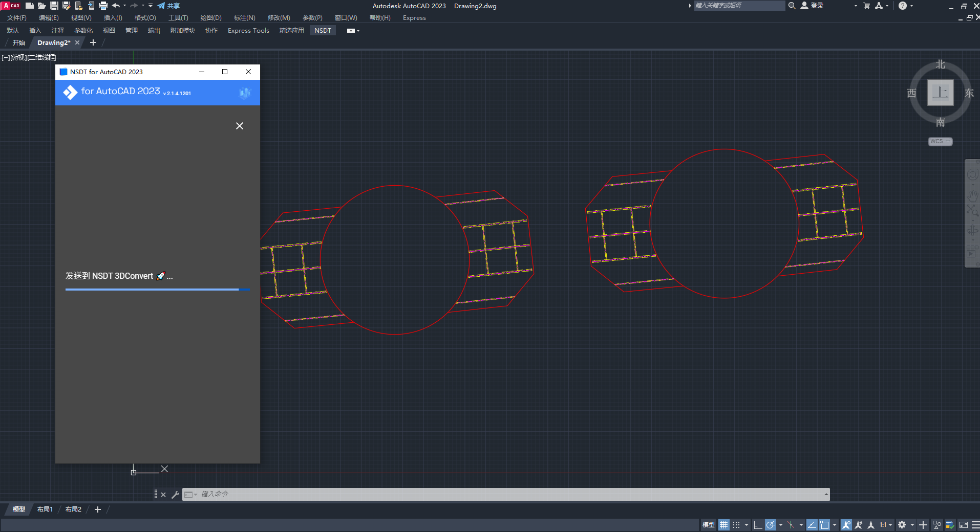Open the 绘图(D) menu

211,17
